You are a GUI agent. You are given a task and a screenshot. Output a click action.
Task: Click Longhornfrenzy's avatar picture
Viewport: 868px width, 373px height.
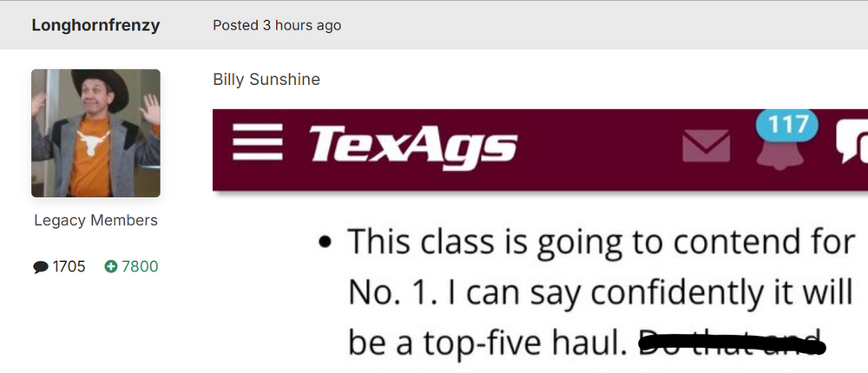click(96, 134)
